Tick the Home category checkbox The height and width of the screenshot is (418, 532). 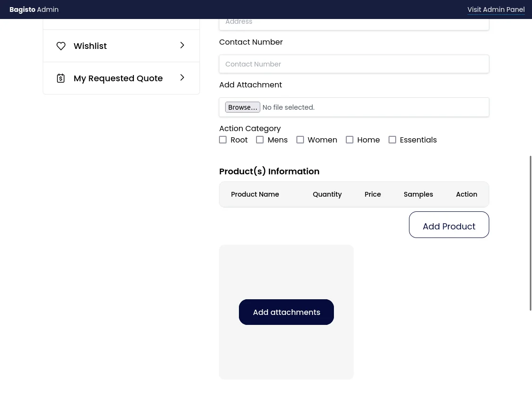click(350, 140)
